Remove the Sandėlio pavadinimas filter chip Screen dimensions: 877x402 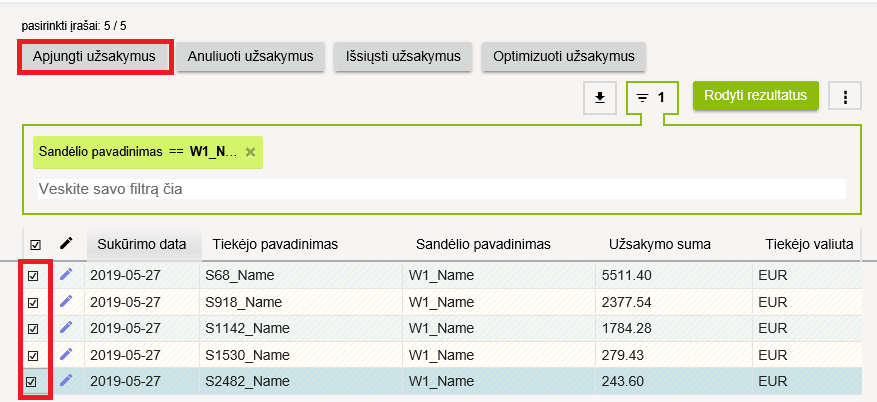click(251, 152)
